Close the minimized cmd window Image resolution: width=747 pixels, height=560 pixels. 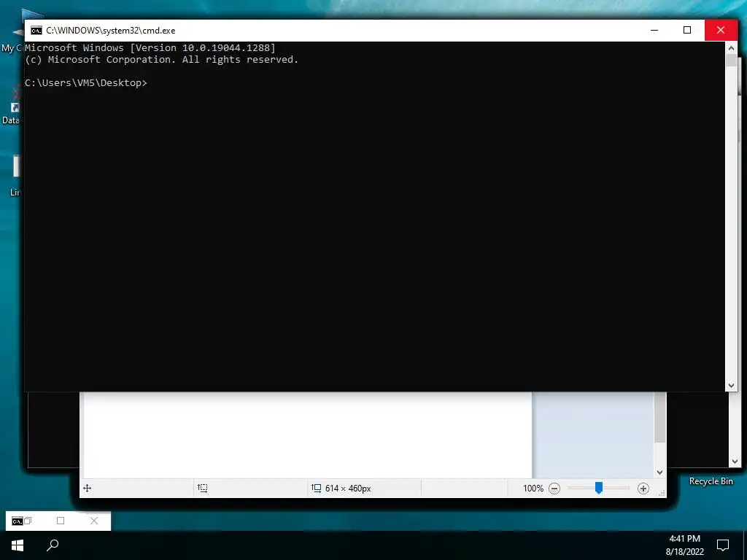coord(94,521)
